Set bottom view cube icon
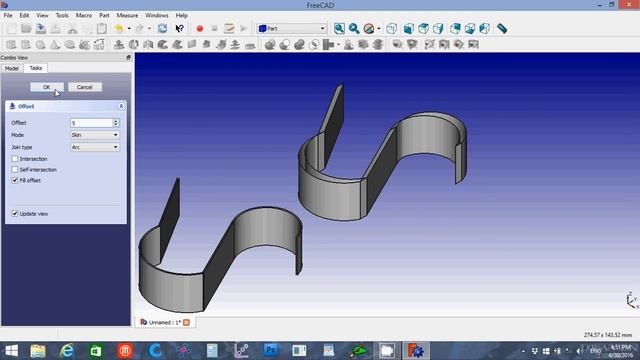 (470, 29)
